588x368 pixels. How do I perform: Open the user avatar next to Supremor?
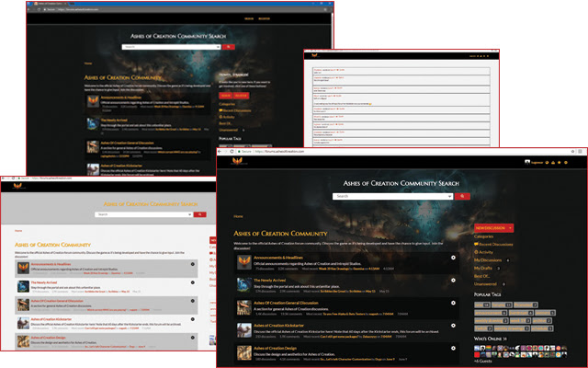point(527,162)
